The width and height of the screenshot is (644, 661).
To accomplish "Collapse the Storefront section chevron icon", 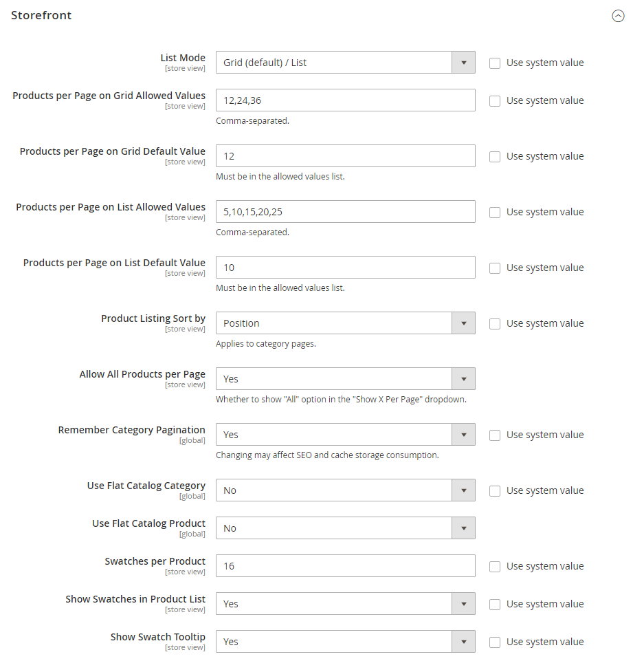I will 618,16.
